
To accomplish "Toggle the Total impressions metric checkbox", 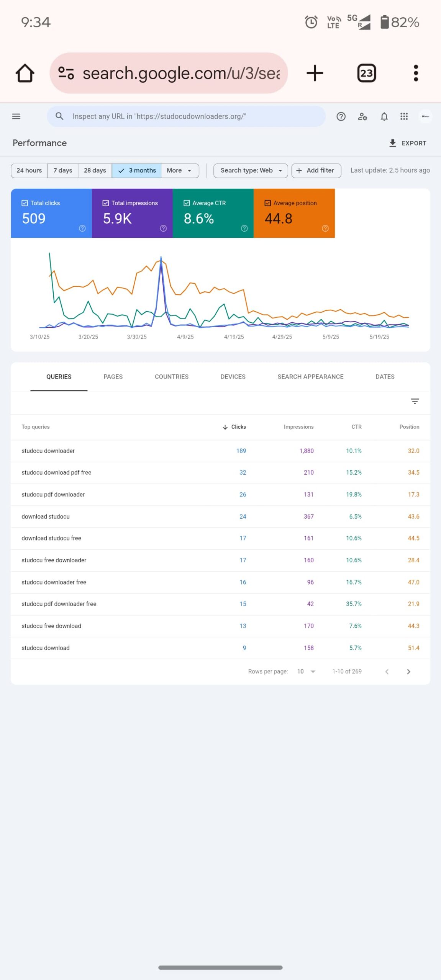I will [106, 203].
